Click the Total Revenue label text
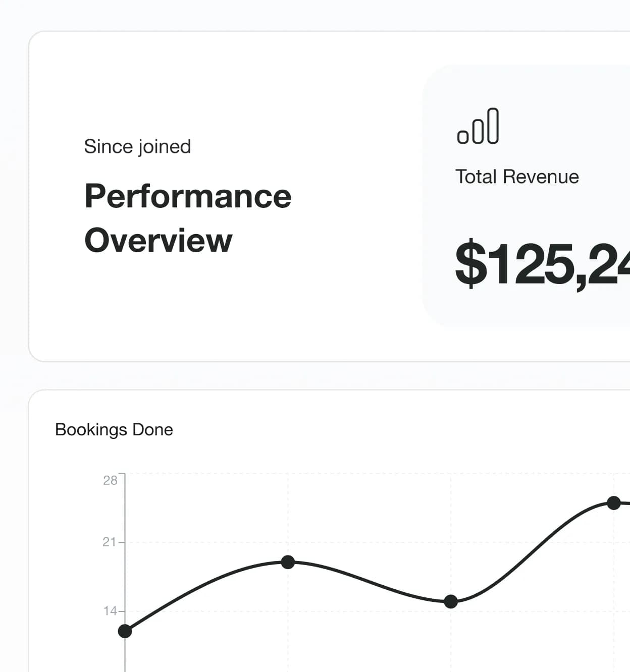 coord(517,177)
